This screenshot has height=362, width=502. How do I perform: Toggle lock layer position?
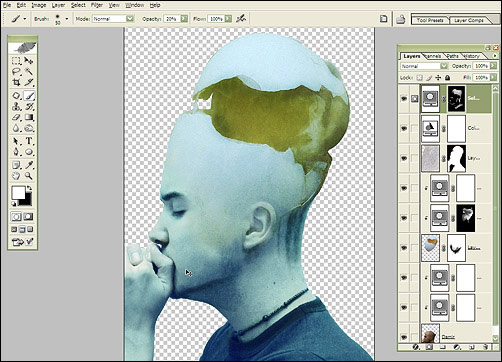[x=438, y=77]
